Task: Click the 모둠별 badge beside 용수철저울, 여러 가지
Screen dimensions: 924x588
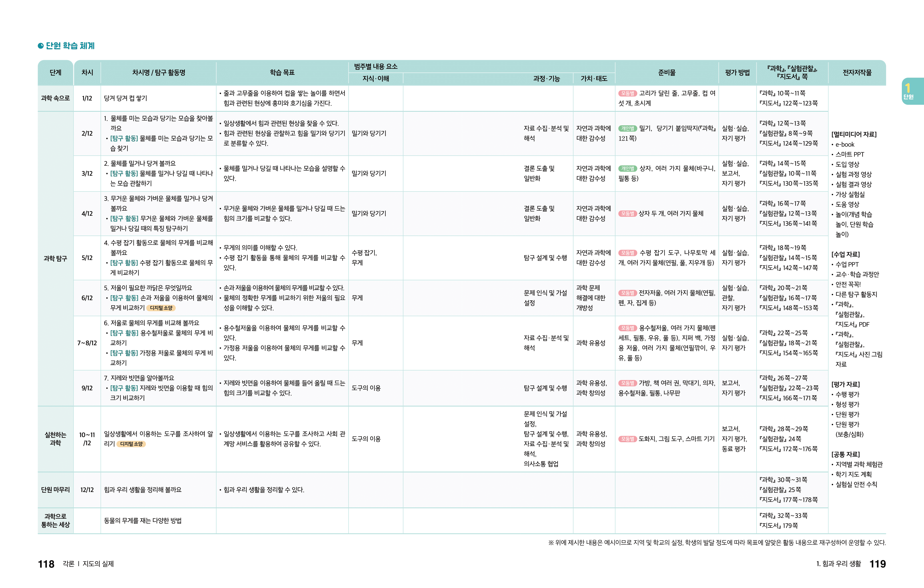Action: (627, 328)
